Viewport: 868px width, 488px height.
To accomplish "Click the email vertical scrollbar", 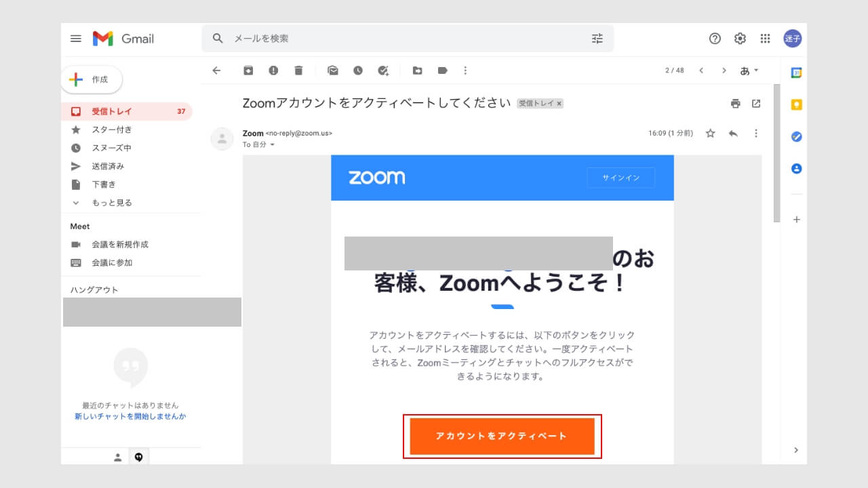I will (776, 154).
